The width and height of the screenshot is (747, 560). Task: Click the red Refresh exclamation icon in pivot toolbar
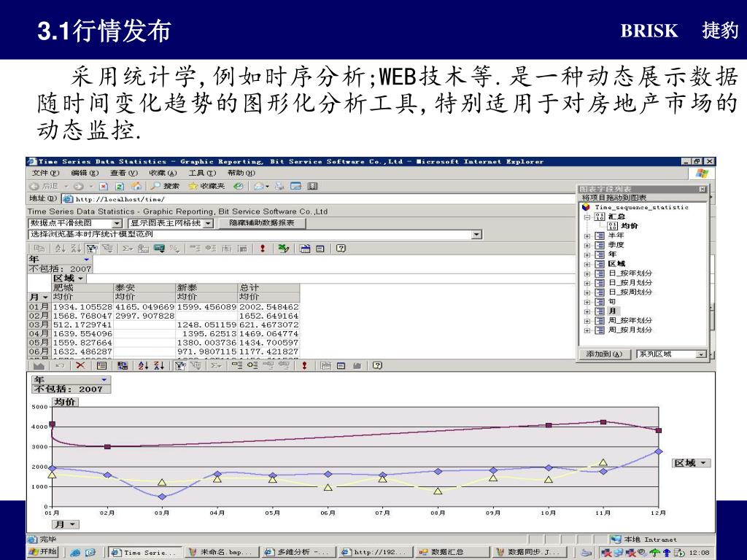[x=263, y=248]
